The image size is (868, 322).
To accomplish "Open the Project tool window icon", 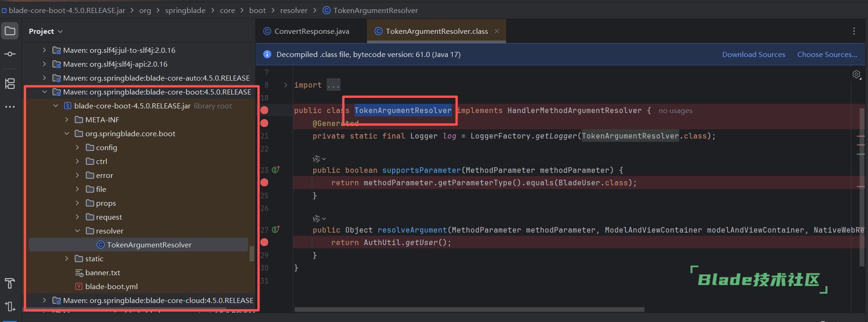I will (10, 32).
